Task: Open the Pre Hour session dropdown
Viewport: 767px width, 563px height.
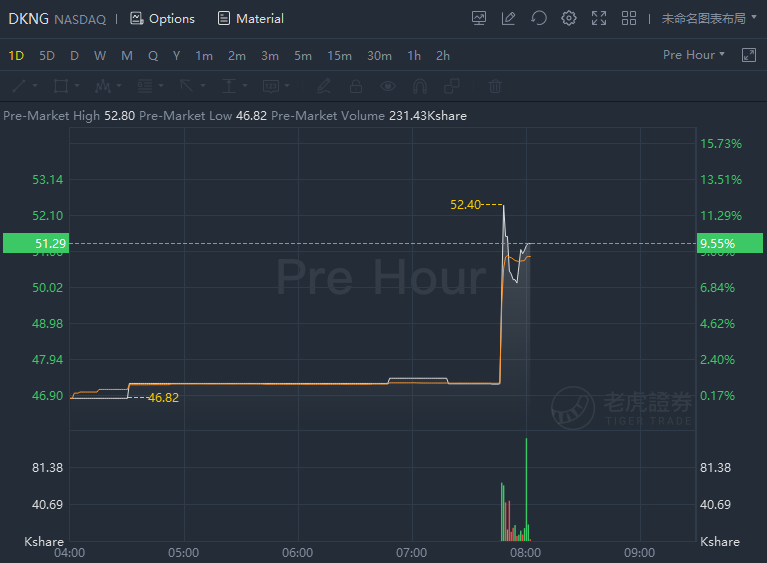Action: [694, 55]
